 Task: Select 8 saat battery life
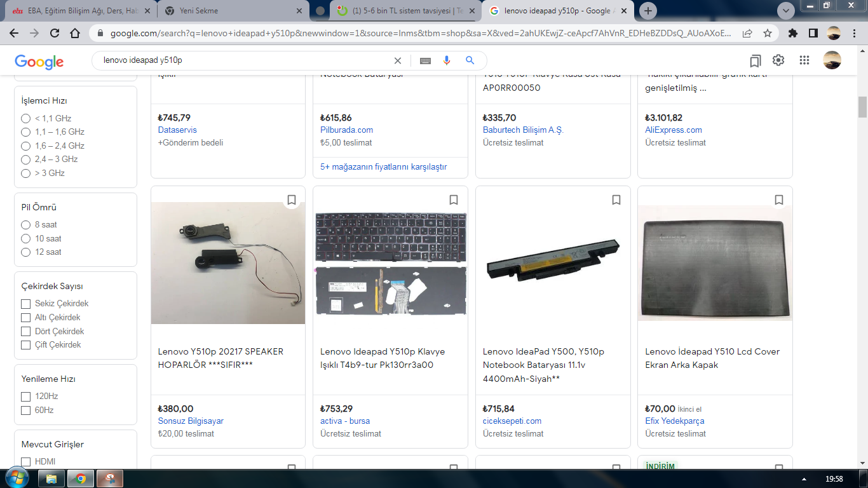pyautogui.click(x=25, y=225)
